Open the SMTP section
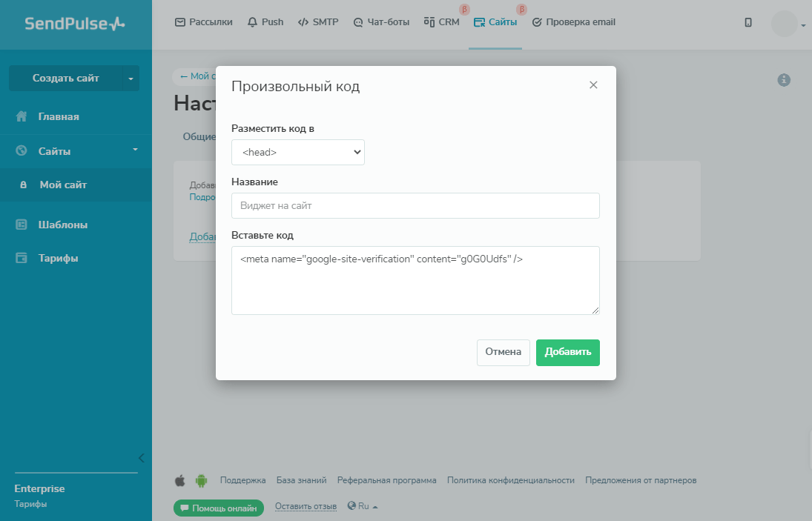This screenshot has height=521, width=812. (x=318, y=22)
